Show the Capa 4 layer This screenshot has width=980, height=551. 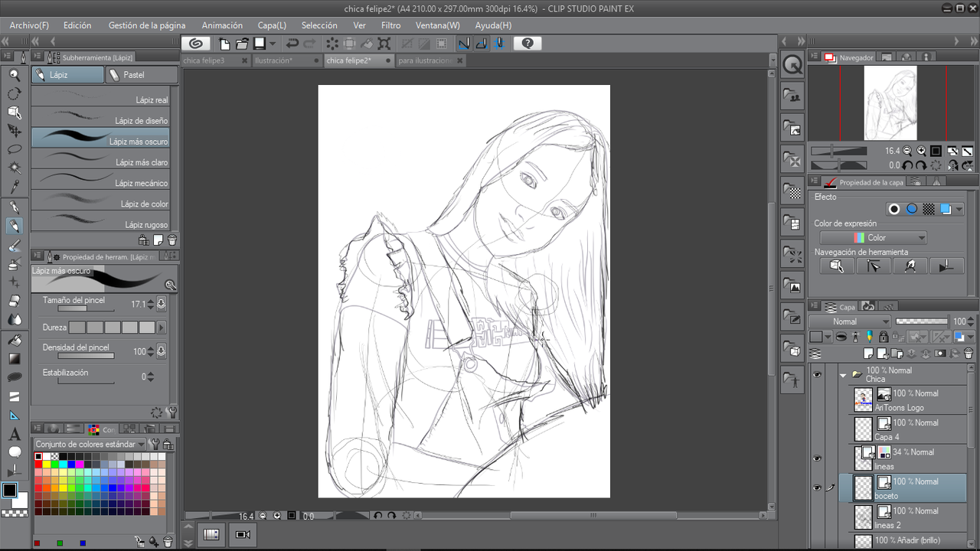tap(817, 429)
